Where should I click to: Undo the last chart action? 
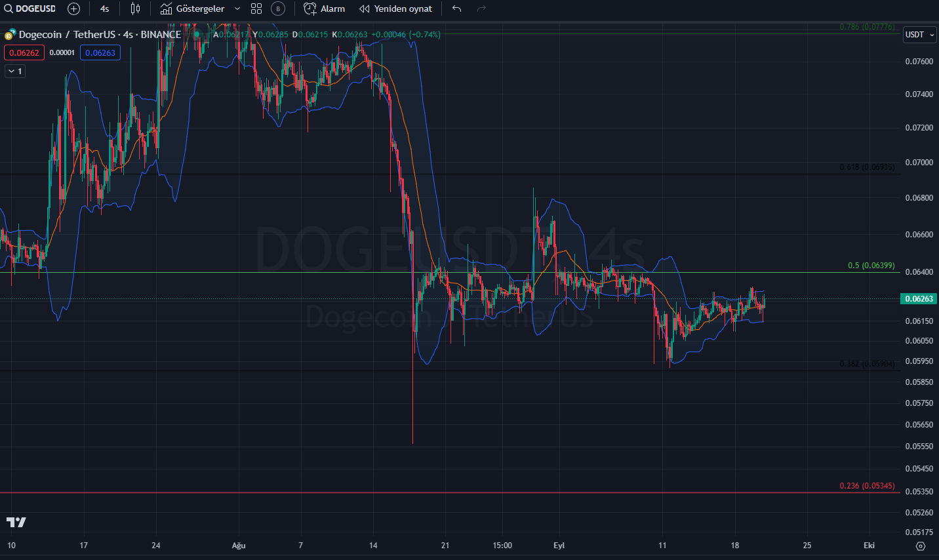point(457,9)
